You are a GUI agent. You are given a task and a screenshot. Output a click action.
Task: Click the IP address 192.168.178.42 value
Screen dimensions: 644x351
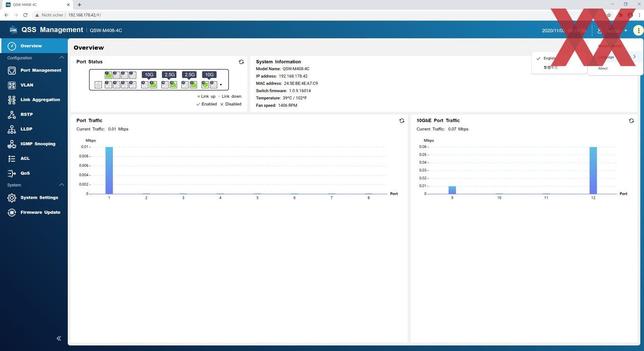pyautogui.click(x=293, y=76)
